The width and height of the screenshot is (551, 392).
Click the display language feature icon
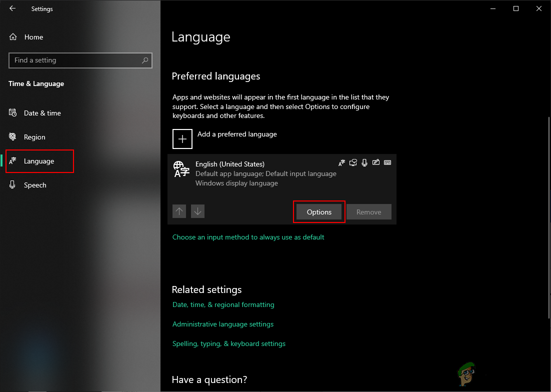tap(341, 162)
